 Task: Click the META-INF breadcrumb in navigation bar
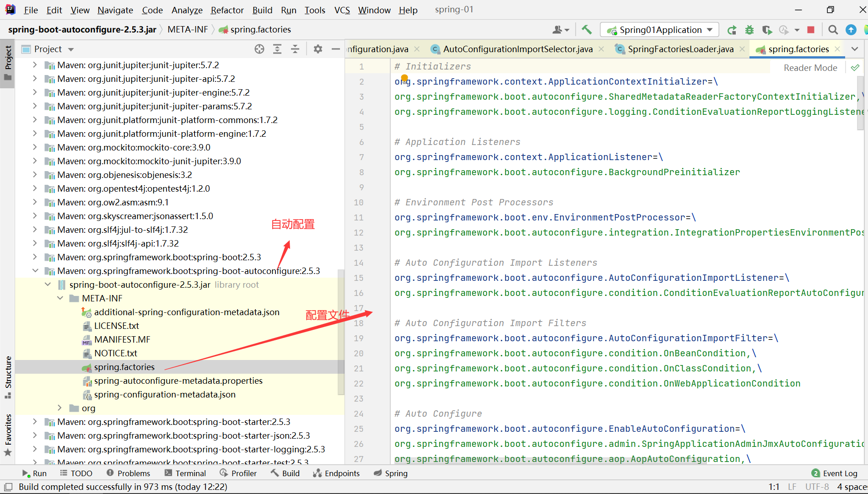(188, 30)
